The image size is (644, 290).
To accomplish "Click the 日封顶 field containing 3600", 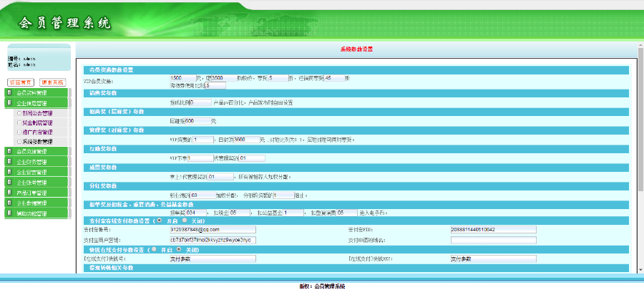I will coord(247,140).
